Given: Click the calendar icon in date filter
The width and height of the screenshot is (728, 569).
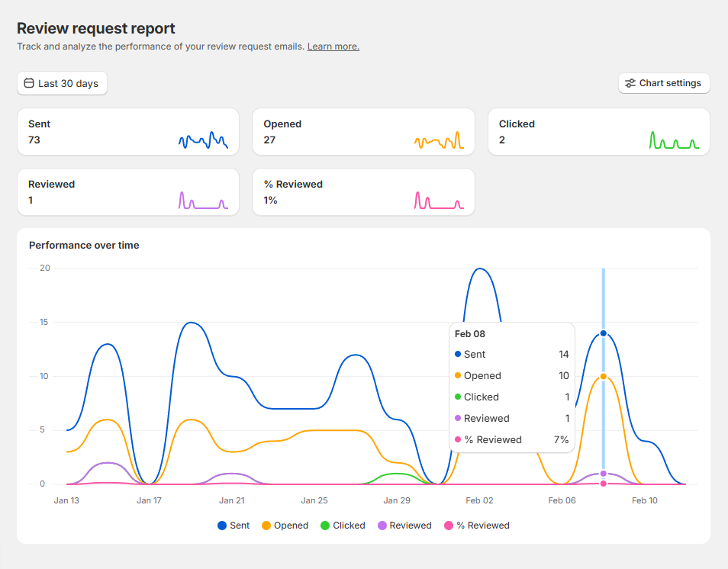Looking at the screenshot, I should (29, 83).
